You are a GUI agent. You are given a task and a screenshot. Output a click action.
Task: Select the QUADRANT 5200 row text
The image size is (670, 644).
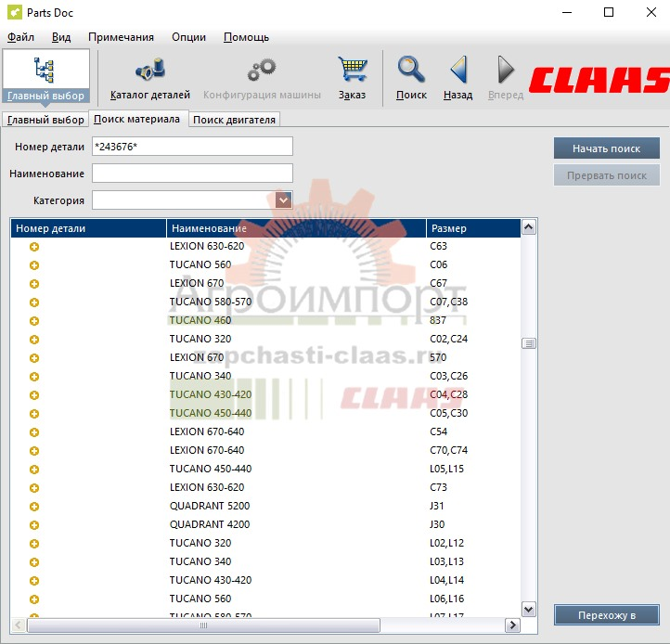(210, 506)
